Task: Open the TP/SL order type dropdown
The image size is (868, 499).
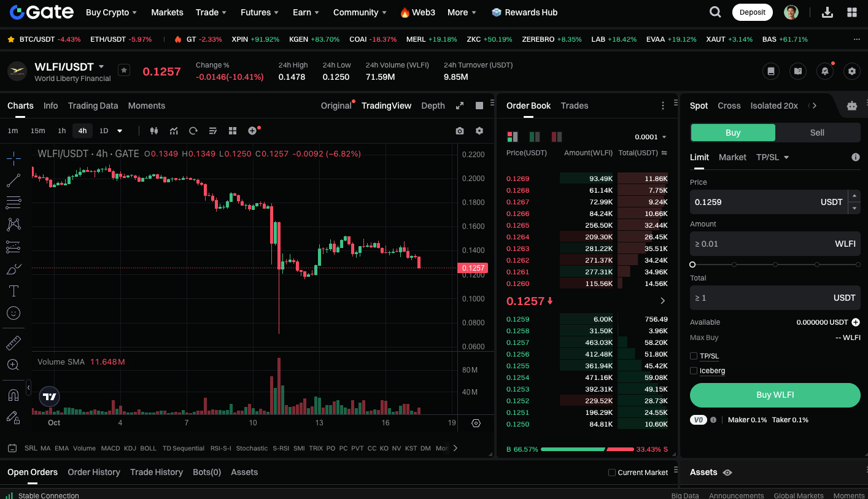Action: [772, 157]
